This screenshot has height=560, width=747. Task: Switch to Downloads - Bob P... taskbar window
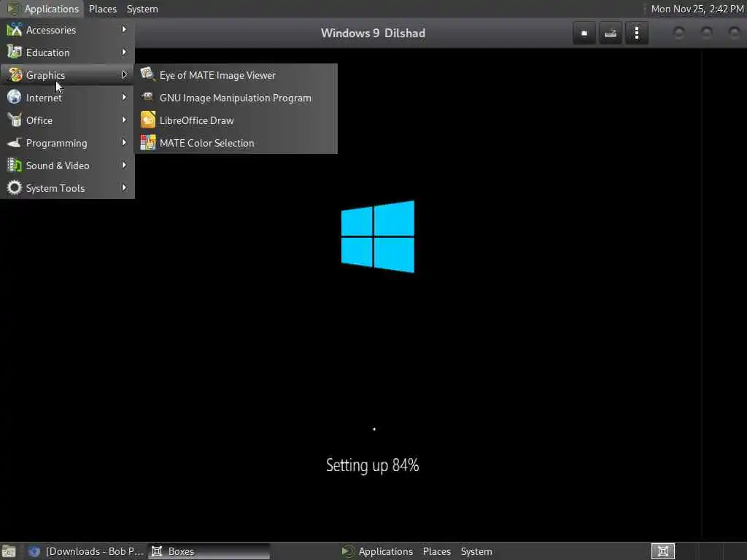pyautogui.click(x=86, y=551)
